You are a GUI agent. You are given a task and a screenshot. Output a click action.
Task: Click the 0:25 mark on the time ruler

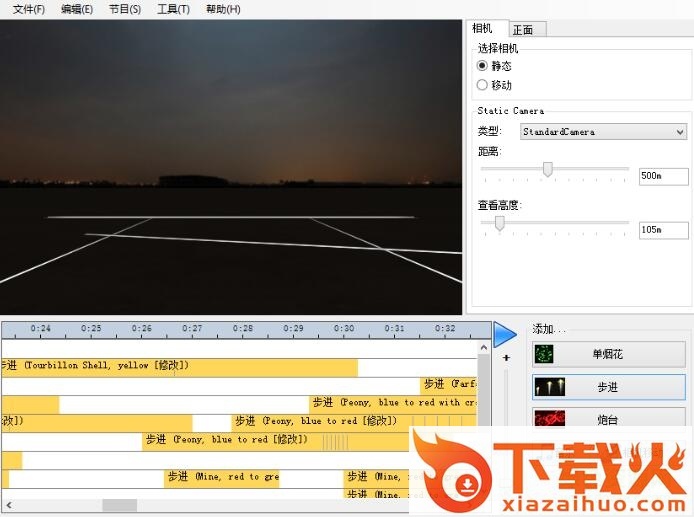coord(91,329)
